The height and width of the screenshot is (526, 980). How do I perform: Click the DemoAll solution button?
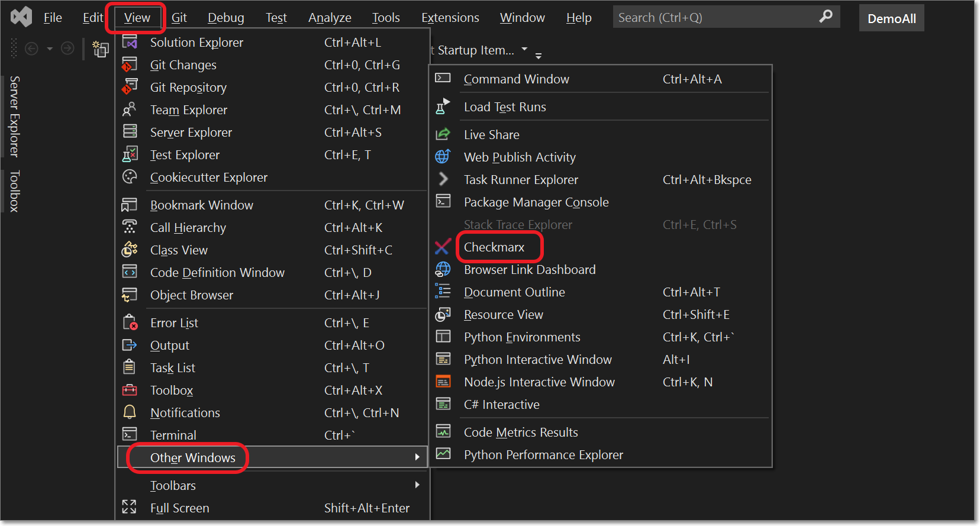(x=891, y=18)
